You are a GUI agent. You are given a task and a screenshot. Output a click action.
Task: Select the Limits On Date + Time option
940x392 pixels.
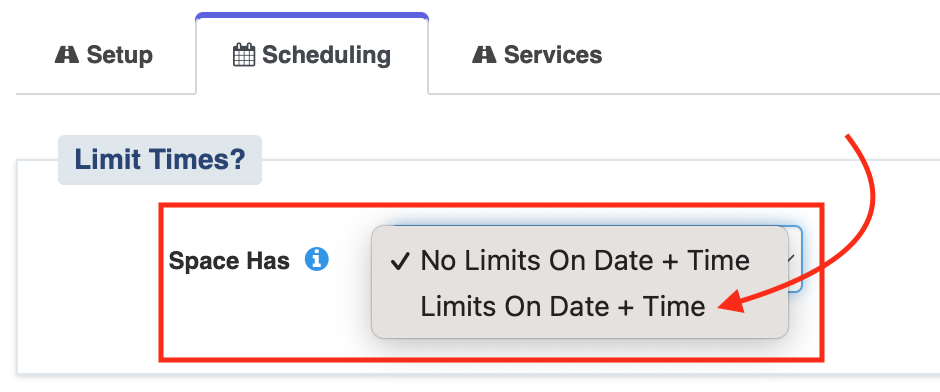point(562,307)
